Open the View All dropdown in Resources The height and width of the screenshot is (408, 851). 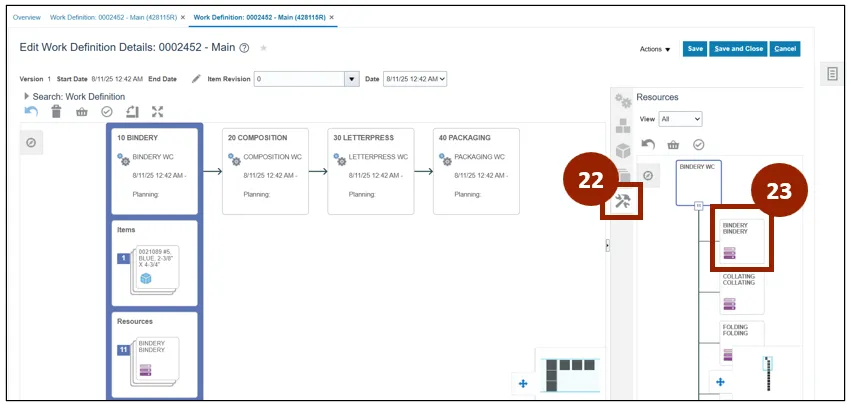pyautogui.click(x=680, y=119)
